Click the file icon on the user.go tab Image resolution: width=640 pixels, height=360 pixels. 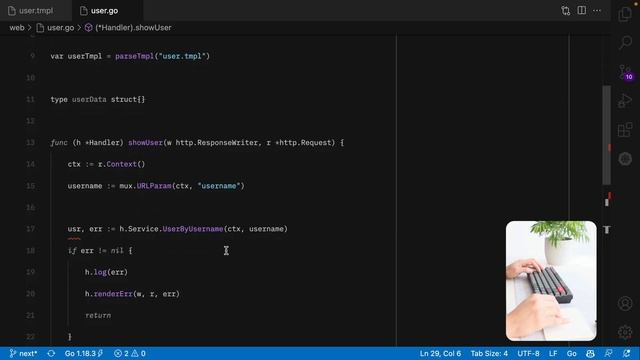coord(84,11)
